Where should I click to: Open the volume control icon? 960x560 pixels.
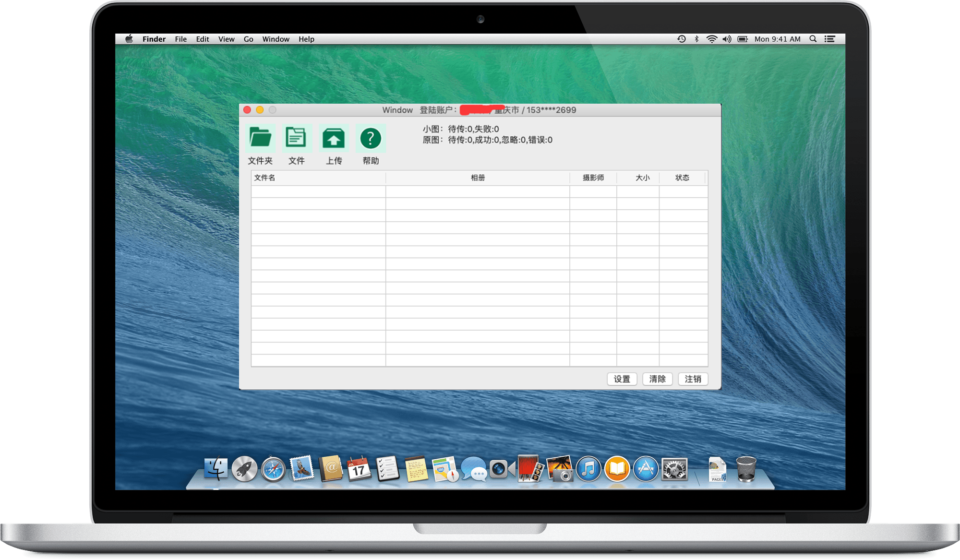(727, 39)
